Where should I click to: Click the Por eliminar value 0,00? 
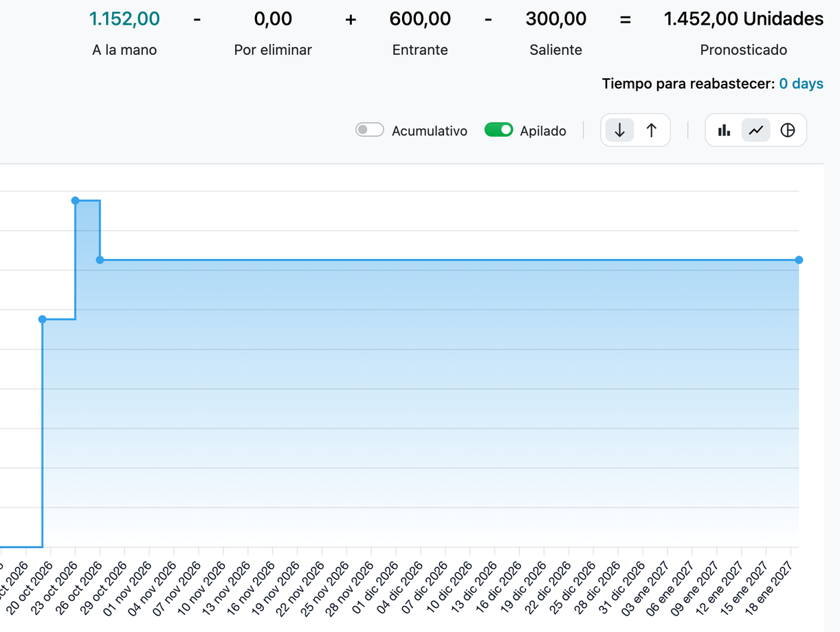pyautogui.click(x=273, y=19)
